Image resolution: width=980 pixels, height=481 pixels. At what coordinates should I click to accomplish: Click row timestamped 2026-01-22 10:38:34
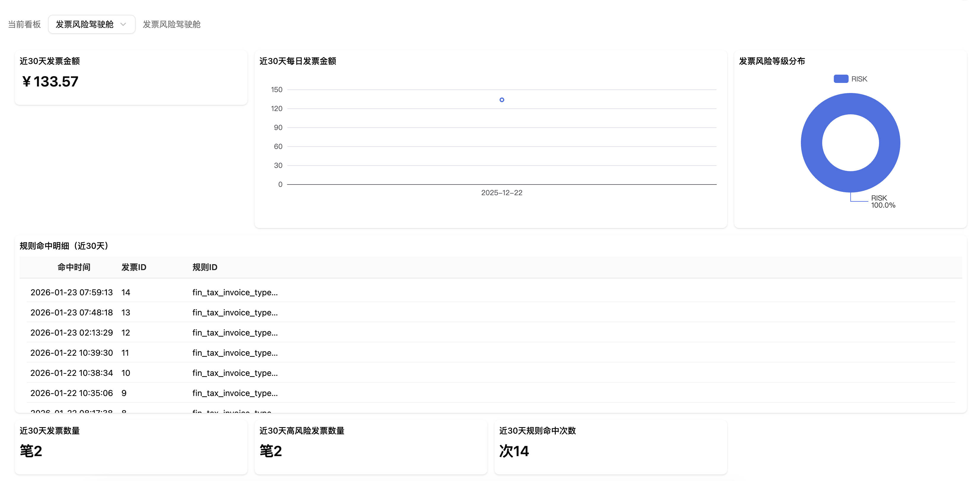(72, 373)
